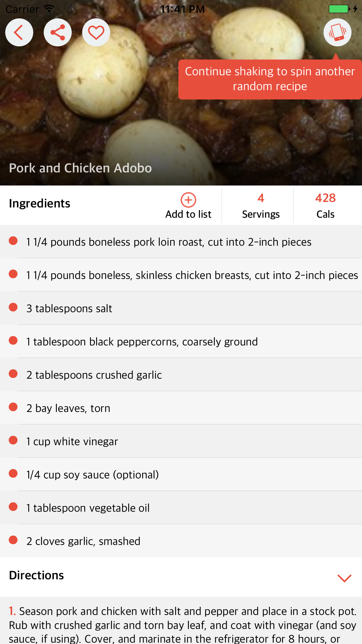The height and width of the screenshot is (644, 362).
Task: Tap the soy sauce (optional) ingredient
Action: [x=92, y=475]
